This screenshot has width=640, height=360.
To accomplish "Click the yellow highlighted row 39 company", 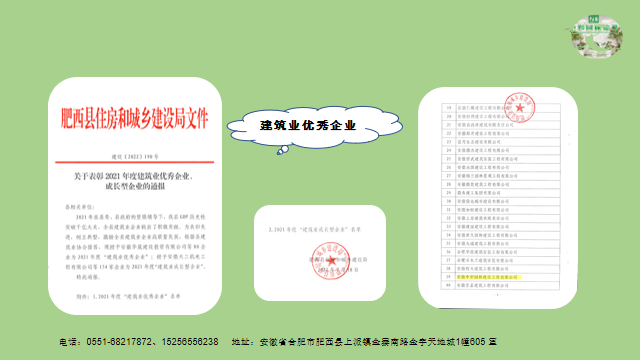I will click(488, 277).
